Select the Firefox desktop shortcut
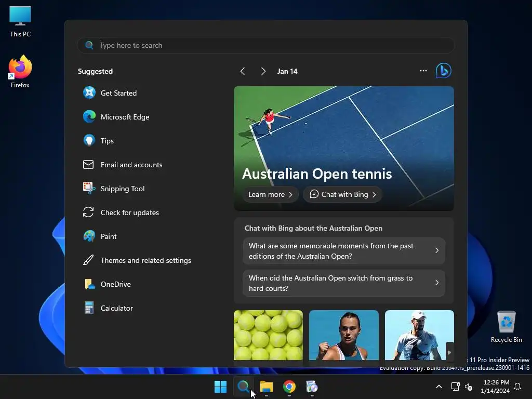This screenshot has height=399, width=532. point(20,72)
